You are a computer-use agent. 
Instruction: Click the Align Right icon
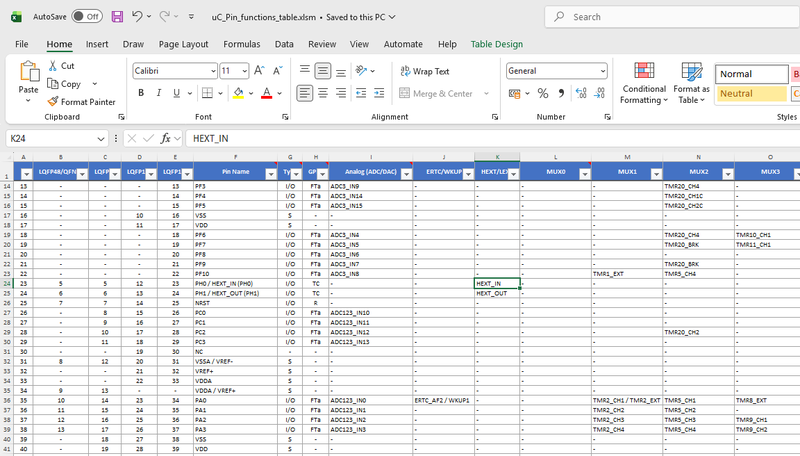(341, 93)
